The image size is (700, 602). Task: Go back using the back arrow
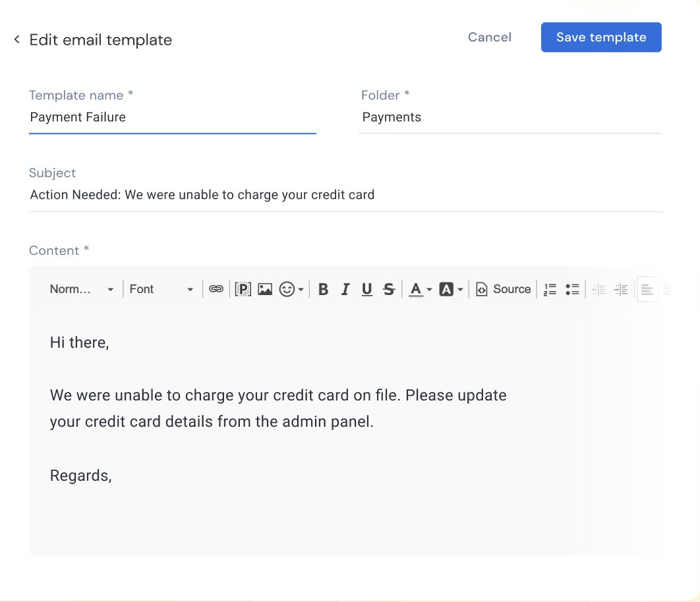(16, 38)
